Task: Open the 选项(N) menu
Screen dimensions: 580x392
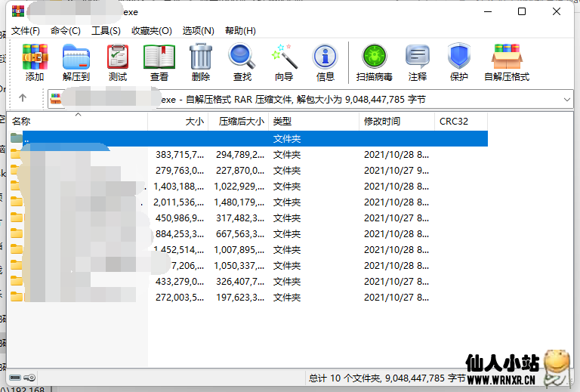Action: click(199, 31)
